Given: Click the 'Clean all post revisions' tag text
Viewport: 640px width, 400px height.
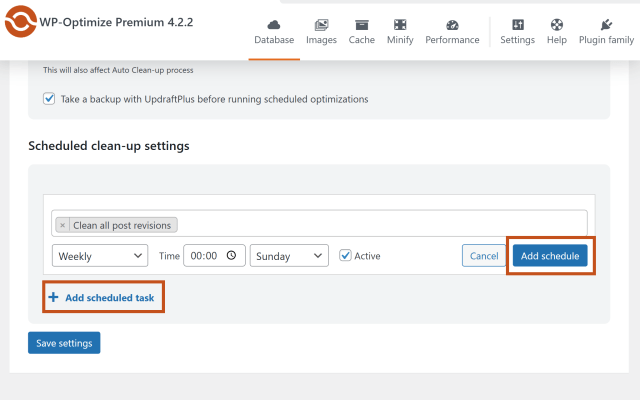Looking at the screenshot, I should tap(122, 225).
